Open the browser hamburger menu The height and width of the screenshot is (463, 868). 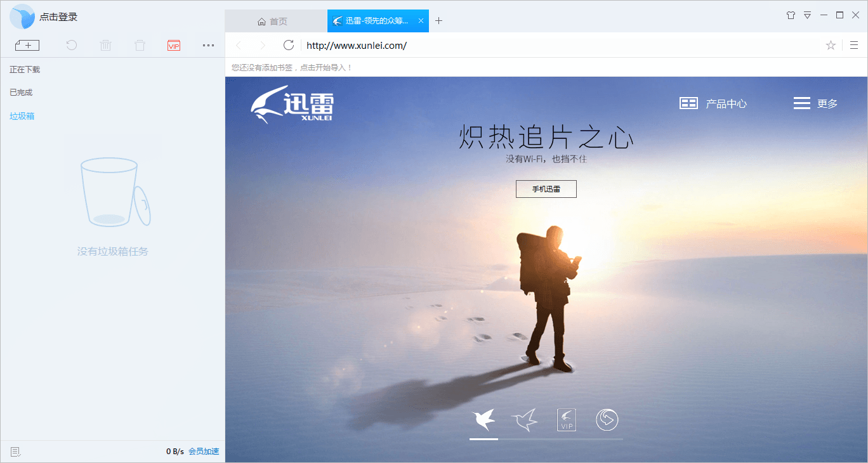coord(854,45)
